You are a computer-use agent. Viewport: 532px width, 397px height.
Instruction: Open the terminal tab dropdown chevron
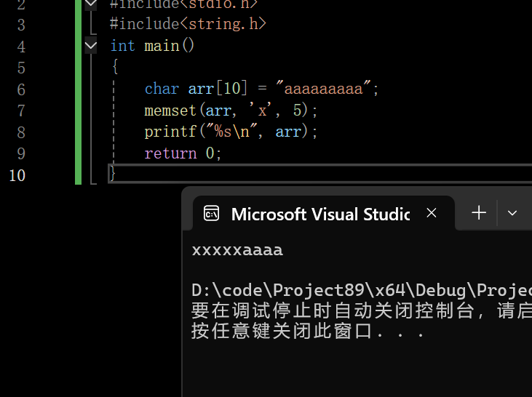[512, 213]
